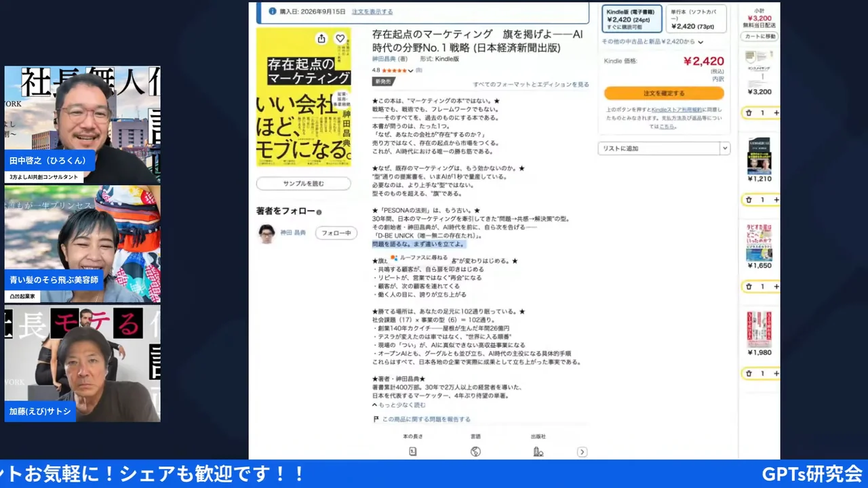Open すべてのフォーマットとエディションを見る link
The height and width of the screenshot is (488, 868).
pyautogui.click(x=531, y=85)
